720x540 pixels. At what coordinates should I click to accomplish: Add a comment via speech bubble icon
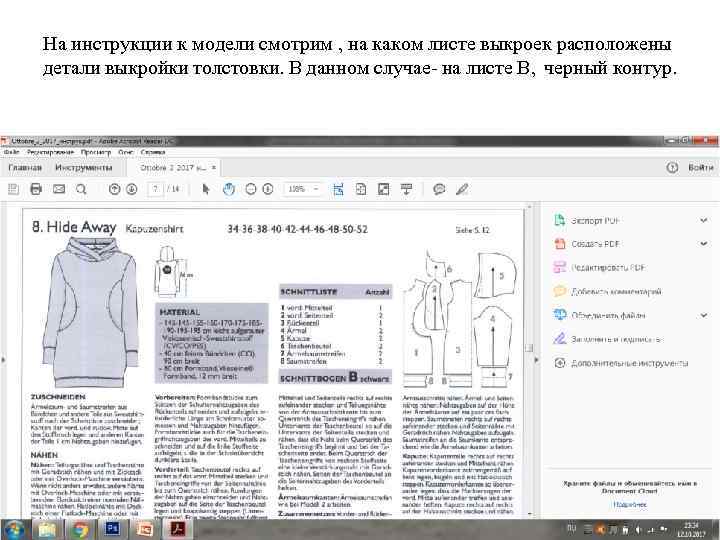pyautogui.click(x=440, y=188)
